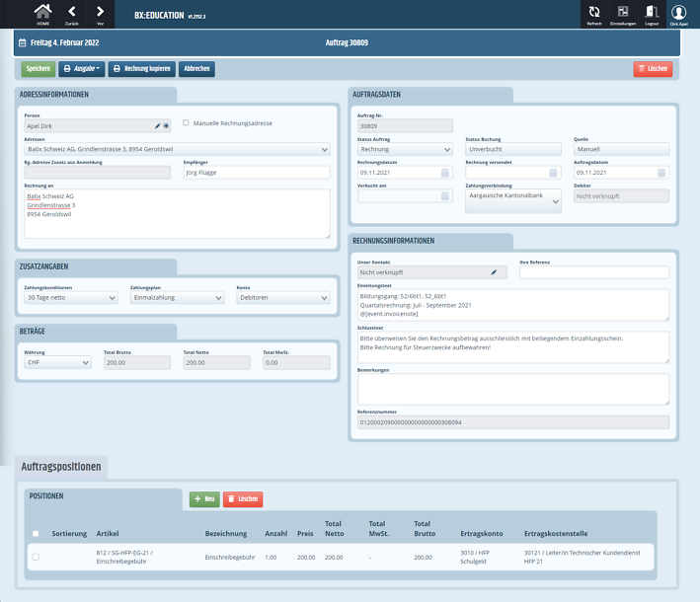
Task: Click Ertragskonto column header
Action: point(482,533)
